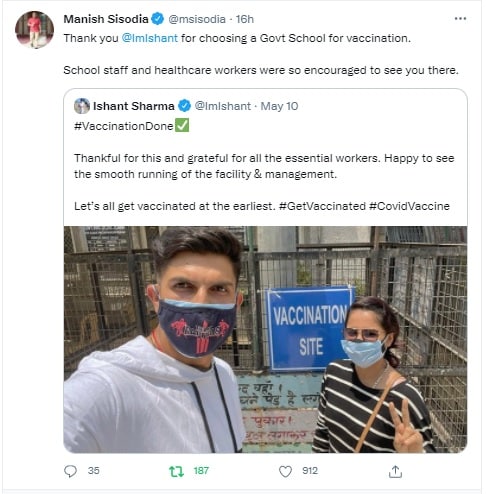Screen dimensions: 487x494
Task: Click the share upload icon
Action: 395,471
